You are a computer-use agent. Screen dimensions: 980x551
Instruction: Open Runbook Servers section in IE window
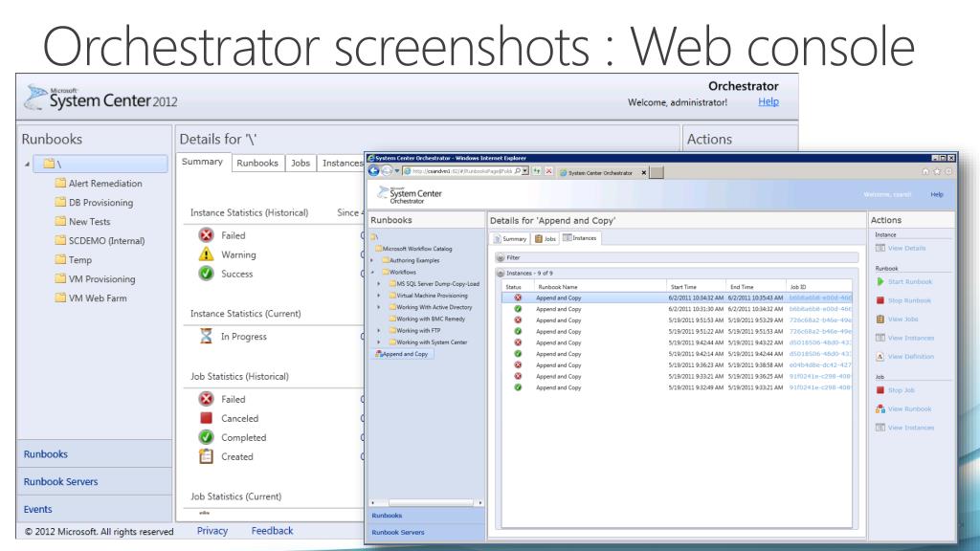click(x=426, y=532)
